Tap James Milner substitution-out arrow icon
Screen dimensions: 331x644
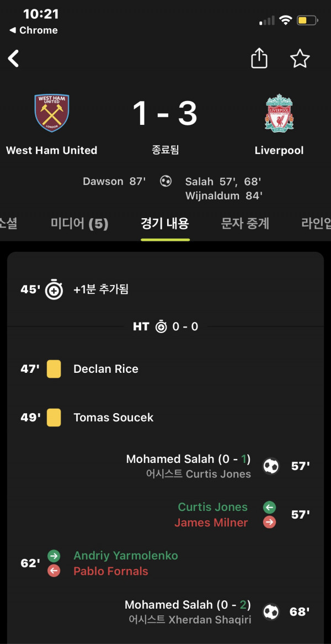point(269,522)
